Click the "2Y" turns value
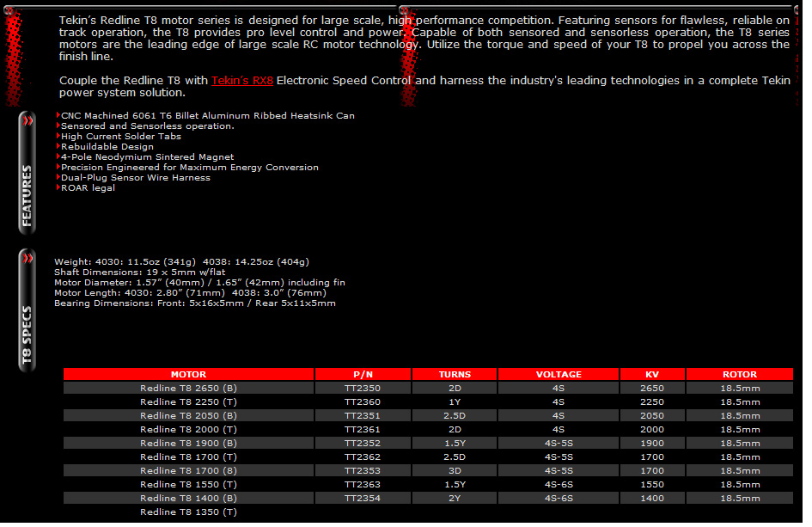Screen dimensions: 812x527 point(455,498)
